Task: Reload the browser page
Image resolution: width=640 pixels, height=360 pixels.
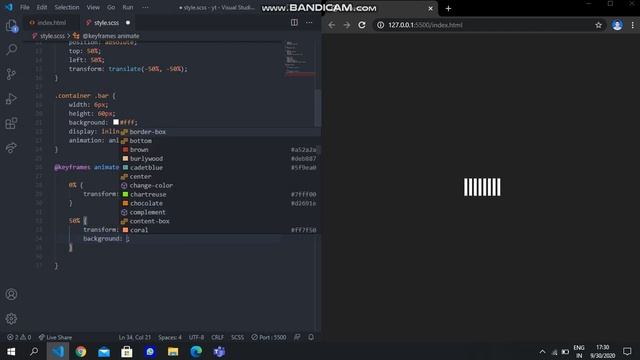Action: tap(362, 25)
